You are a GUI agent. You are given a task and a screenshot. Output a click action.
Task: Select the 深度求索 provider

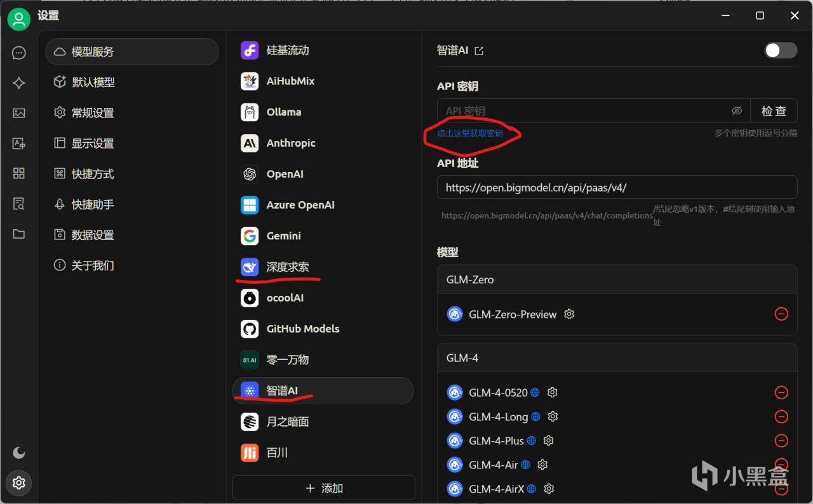pos(323,267)
